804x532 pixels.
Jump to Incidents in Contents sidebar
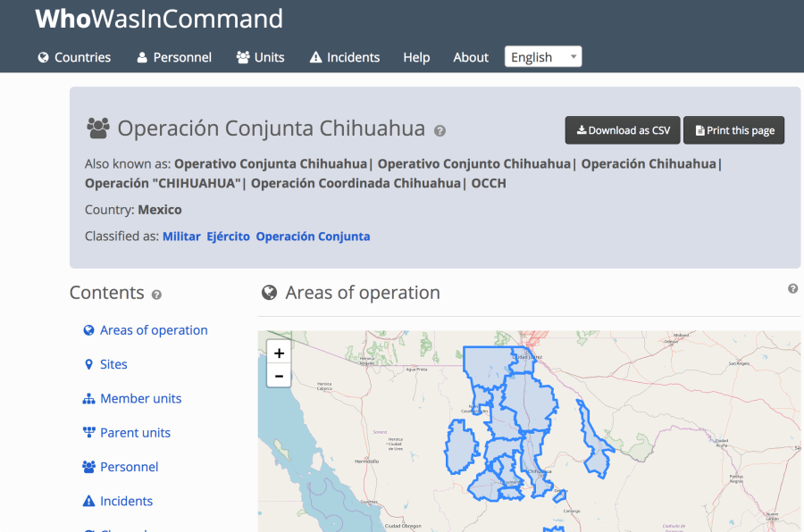pos(126,502)
